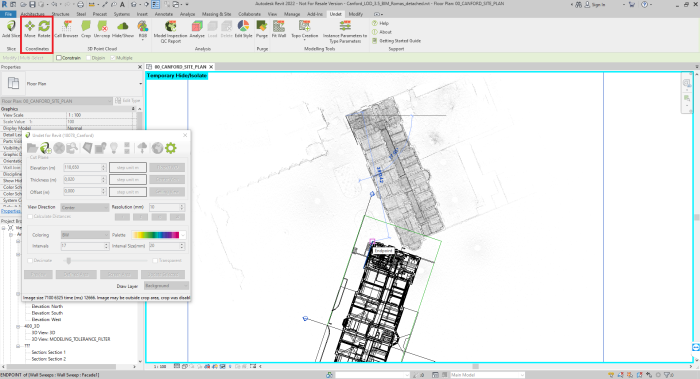Viewport: 700px width, 379px height.
Task: Switch to the Massing & Site tab
Action: point(216,14)
